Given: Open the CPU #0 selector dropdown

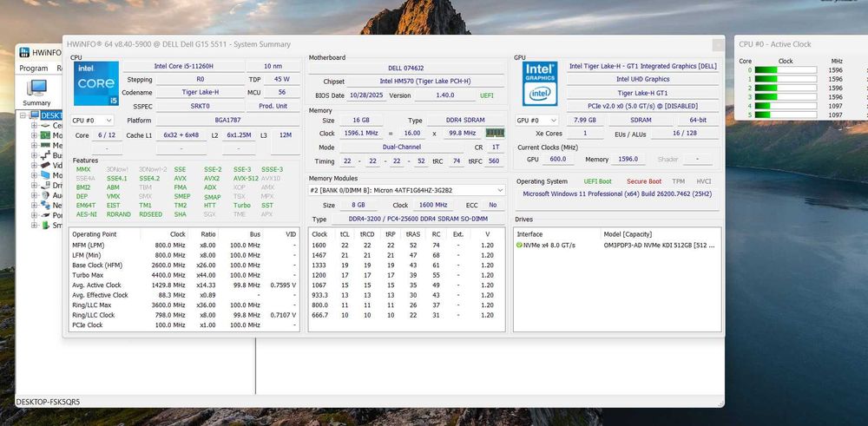Looking at the screenshot, I should (x=93, y=120).
